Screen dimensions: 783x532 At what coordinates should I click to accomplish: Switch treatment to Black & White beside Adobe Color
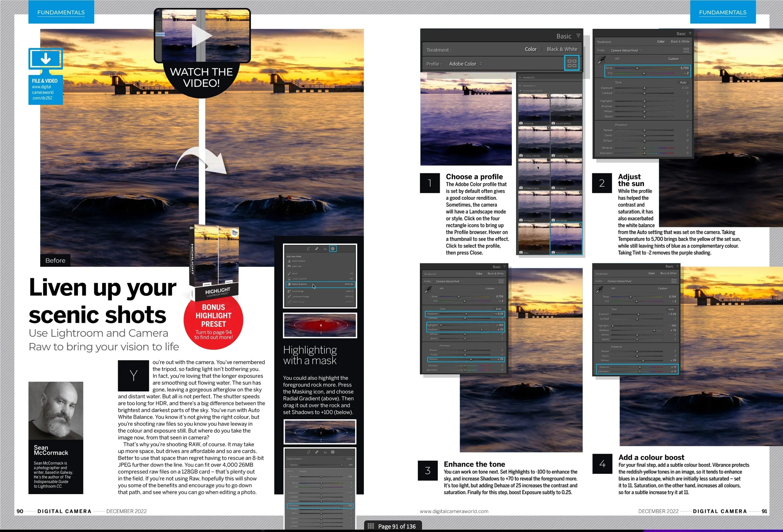click(562, 49)
